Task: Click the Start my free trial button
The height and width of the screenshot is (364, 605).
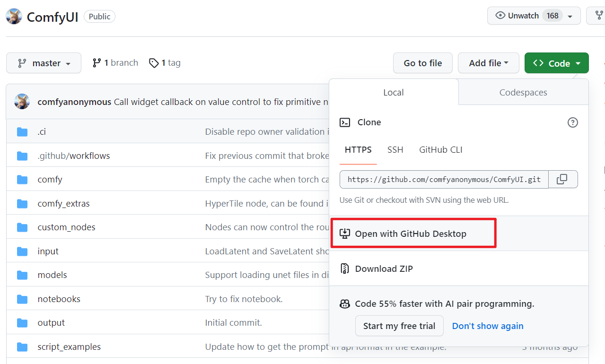Action: (x=399, y=326)
